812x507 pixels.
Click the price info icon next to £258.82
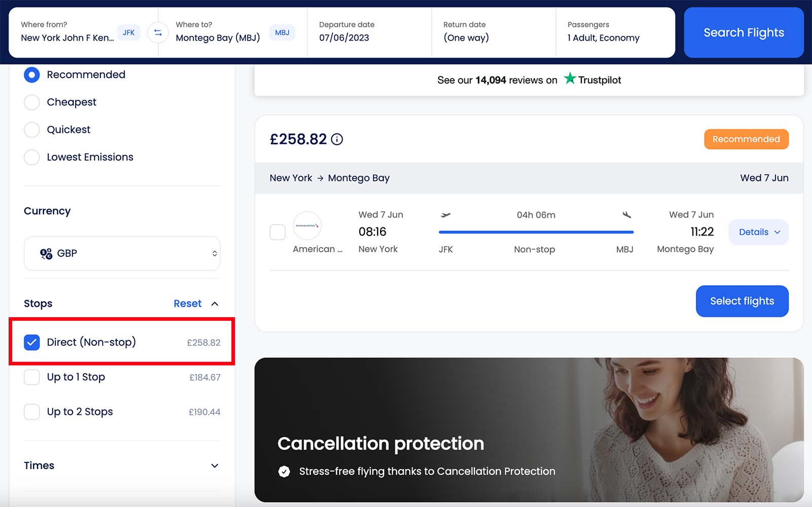(x=337, y=139)
